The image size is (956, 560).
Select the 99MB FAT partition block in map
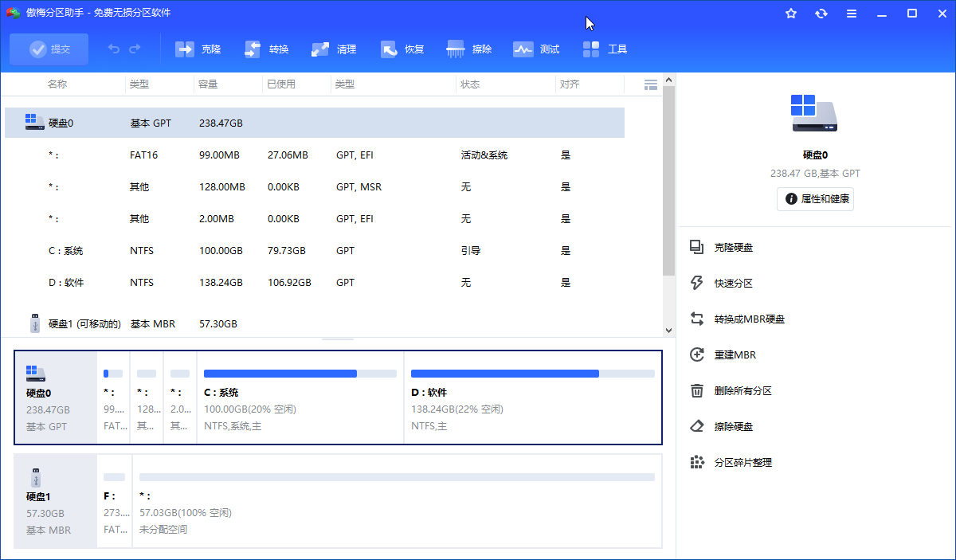113,397
